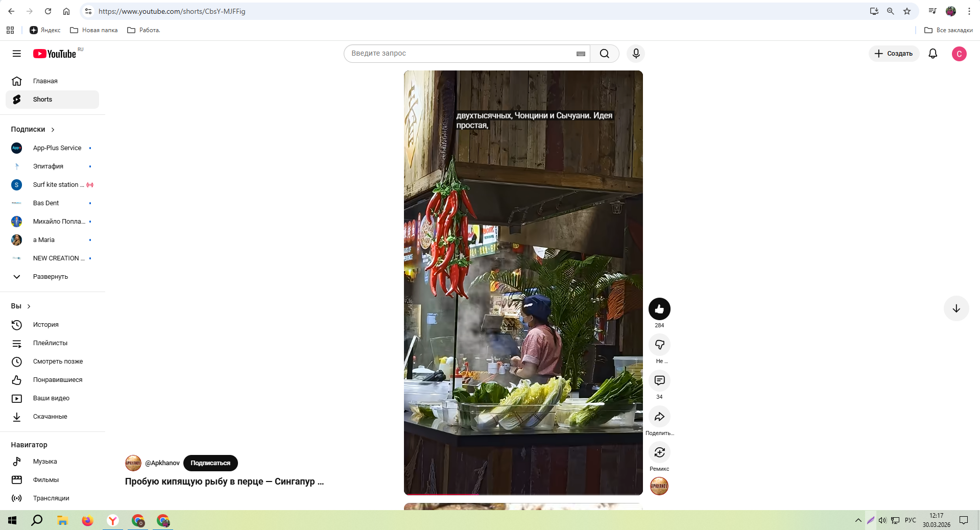Go back in browser history
The width and height of the screenshot is (980, 530).
coord(11,11)
